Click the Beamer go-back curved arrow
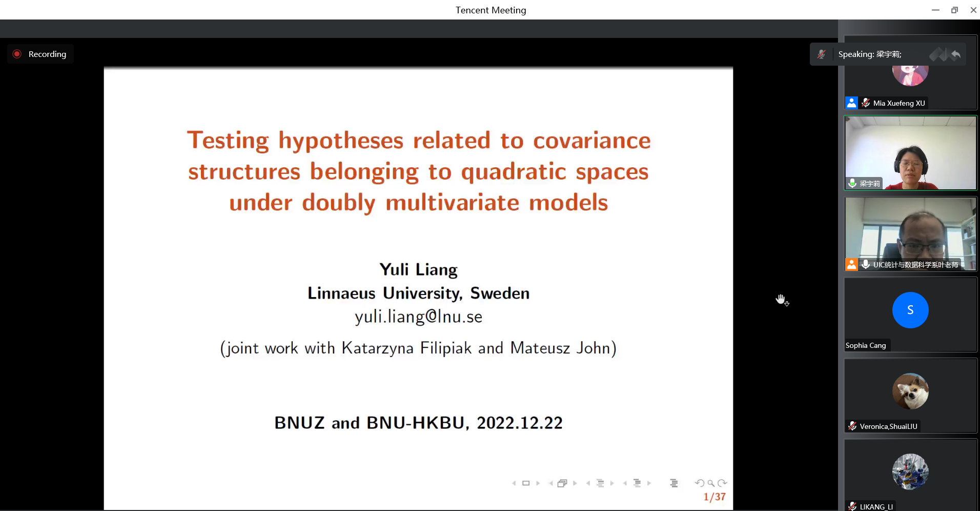The width and height of the screenshot is (980, 511). 699,483
